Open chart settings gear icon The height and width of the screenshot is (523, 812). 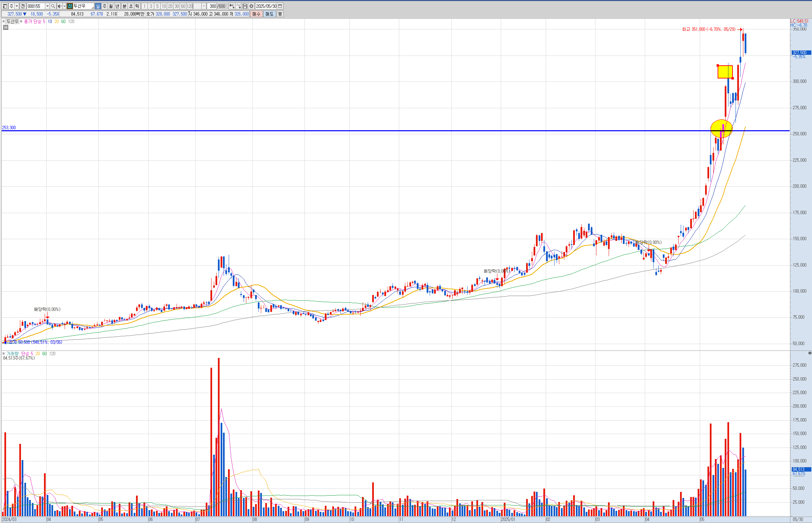pyautogui.click(x=251, y=6)
